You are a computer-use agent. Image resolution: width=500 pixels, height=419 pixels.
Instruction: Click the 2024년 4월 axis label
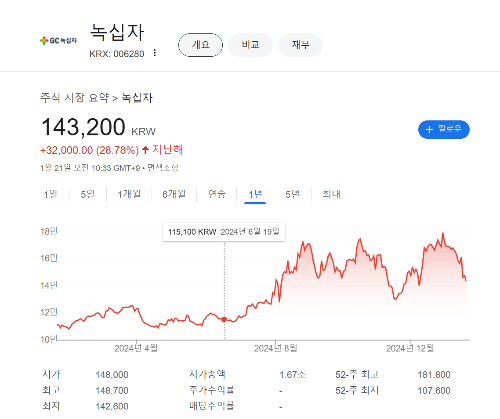[136, 348]
